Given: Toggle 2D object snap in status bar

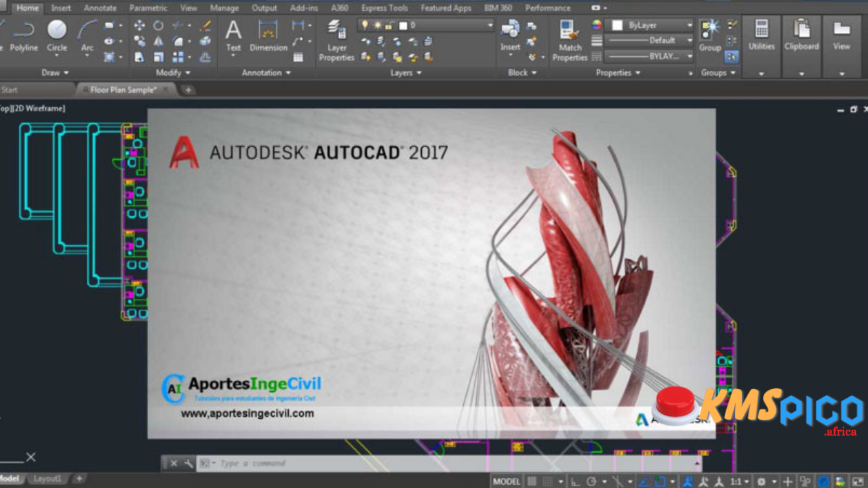Looking at the screenshot, I should click(660, 481).
